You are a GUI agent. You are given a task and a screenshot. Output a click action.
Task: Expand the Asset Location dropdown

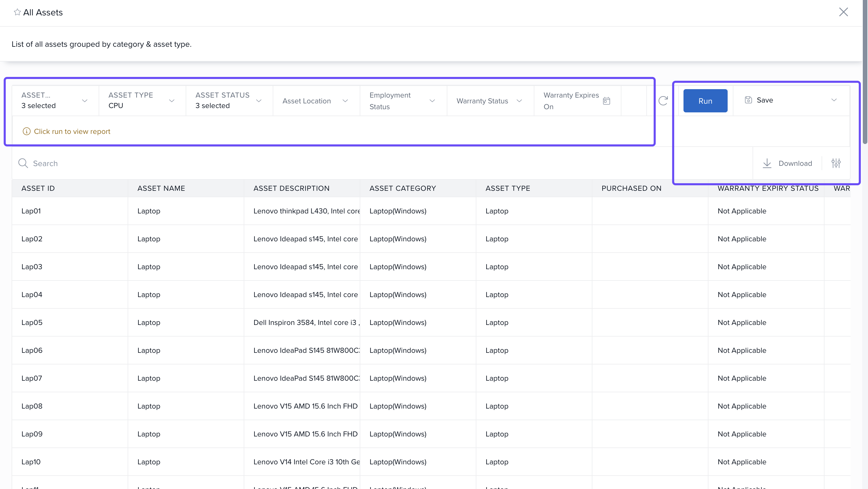pyautogui.click(x=345, y=100)
